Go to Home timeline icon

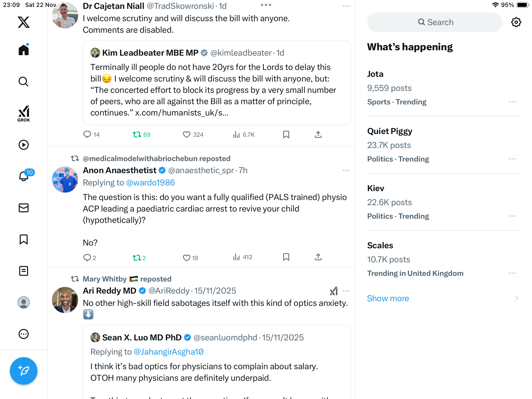[24, 50]
